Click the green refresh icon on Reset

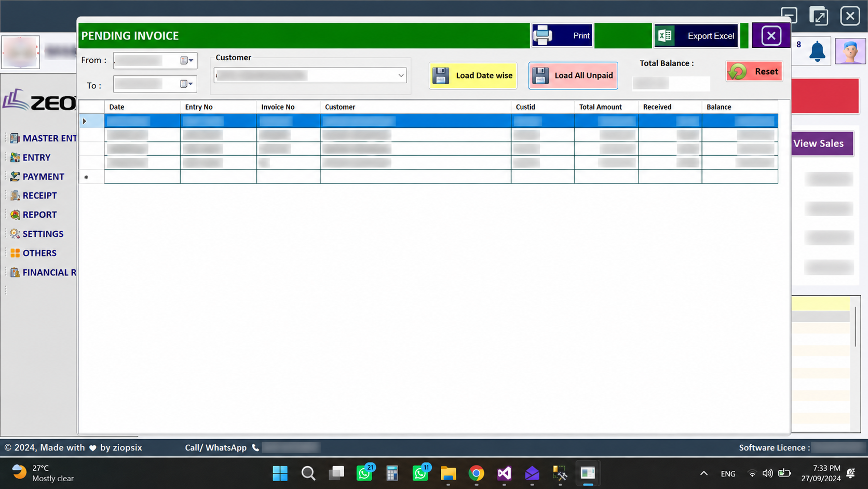737,71
